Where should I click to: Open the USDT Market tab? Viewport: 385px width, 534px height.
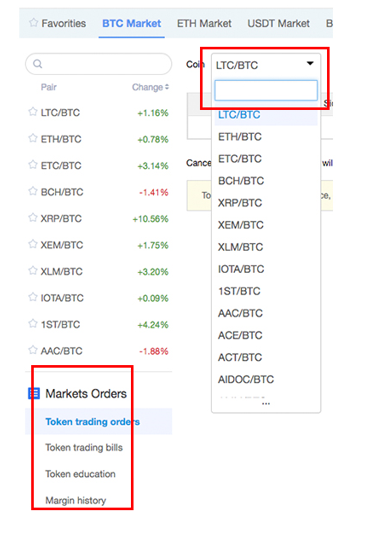pos(278,23)
